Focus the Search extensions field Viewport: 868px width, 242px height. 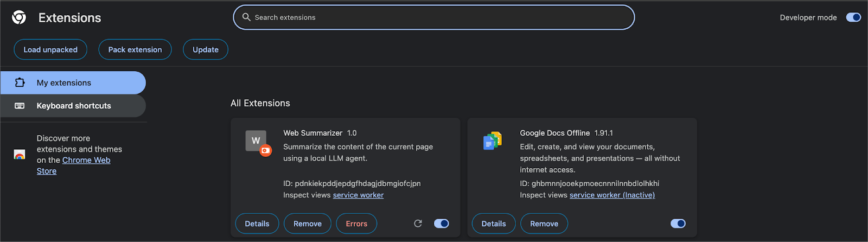[x=434, y=17]
